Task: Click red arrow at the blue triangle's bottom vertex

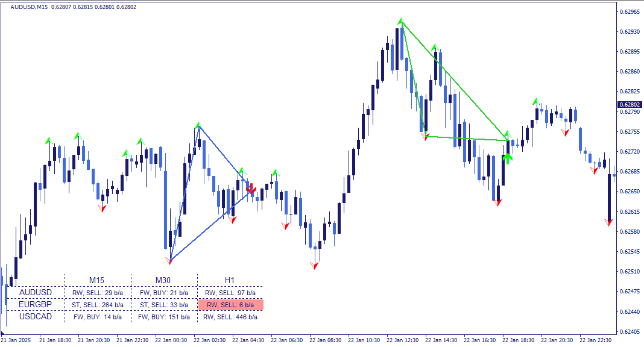Action: coord(169,261)
